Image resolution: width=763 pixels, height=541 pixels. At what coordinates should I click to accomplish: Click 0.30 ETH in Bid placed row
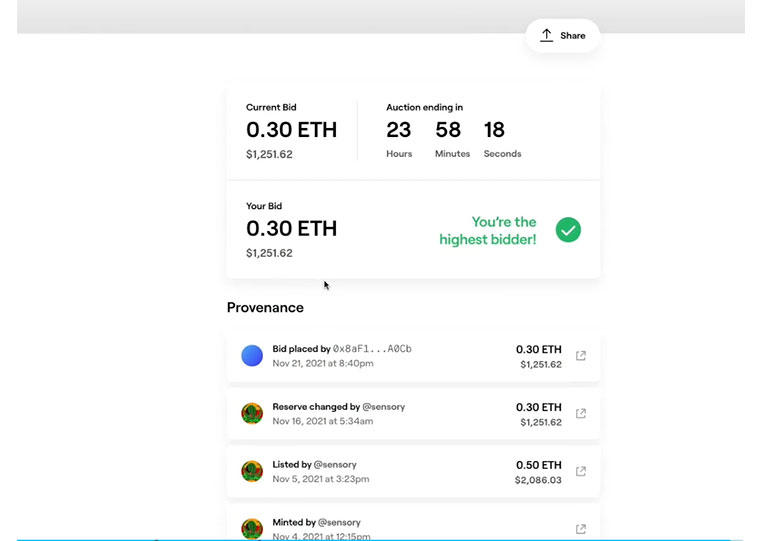[539, 349]
